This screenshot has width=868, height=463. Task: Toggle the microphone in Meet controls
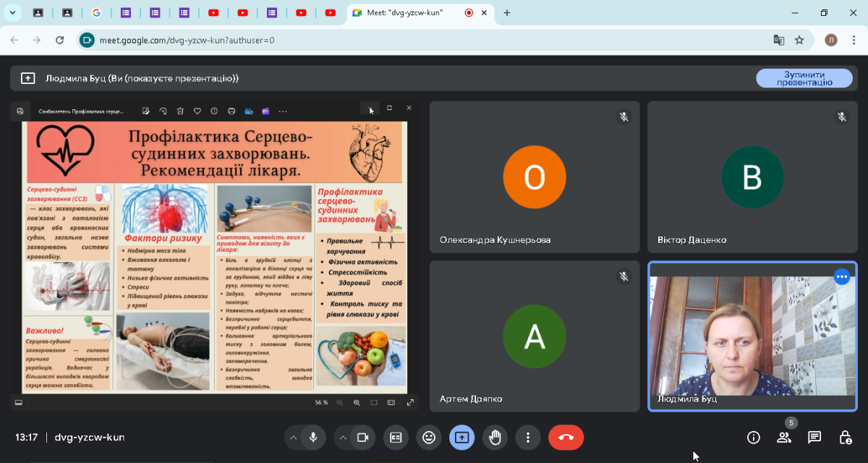(x=313, y=437)
